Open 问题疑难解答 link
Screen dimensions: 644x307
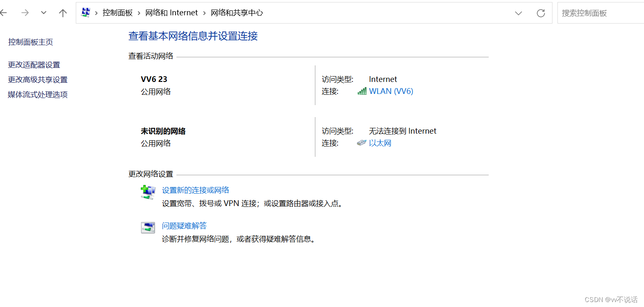[184, 226]
